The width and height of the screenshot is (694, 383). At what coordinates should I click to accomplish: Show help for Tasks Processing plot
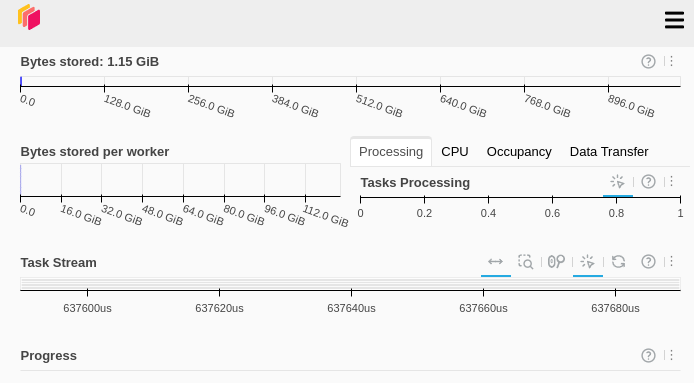click(648, 182)
